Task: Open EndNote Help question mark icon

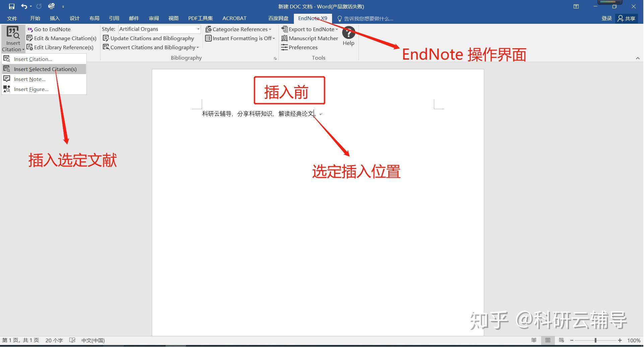Action: coord(348,33)
